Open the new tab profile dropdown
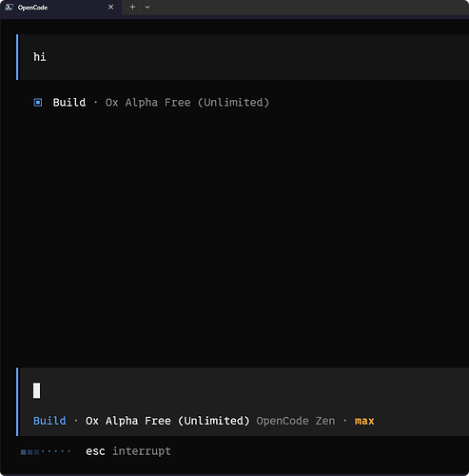This screenshot has height=476, width=469. click(x=147, y=7)
